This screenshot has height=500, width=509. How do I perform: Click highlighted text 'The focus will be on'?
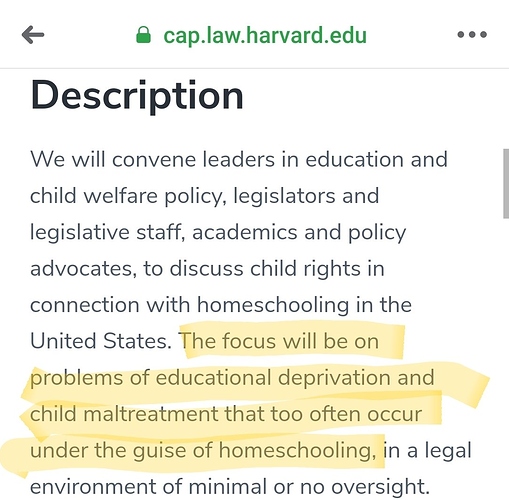coord(280,341)
